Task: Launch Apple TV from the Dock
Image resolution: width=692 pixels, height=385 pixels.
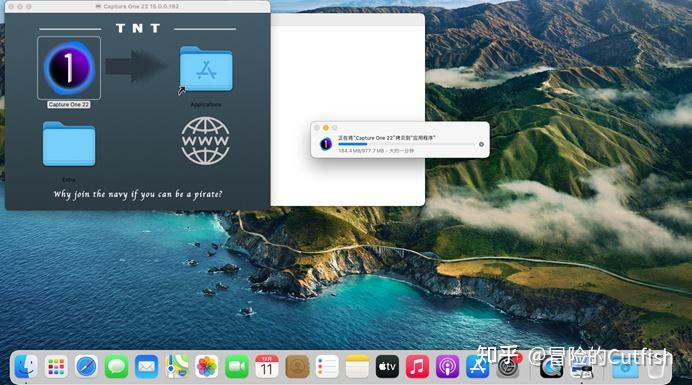Action: pyautogui.click(x=387, y=366)
